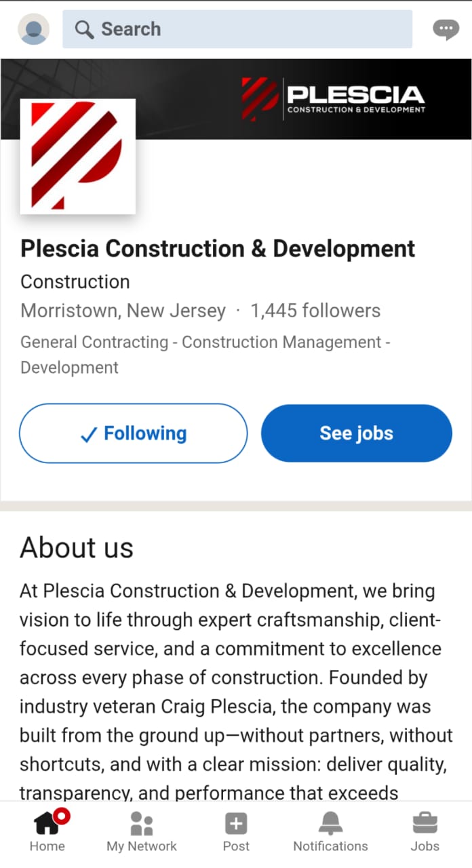Image resolution: width=472 pixels, height=868 pixels.
Task: Tap the red notification badge on Home
Action: [x=62, y=816]
